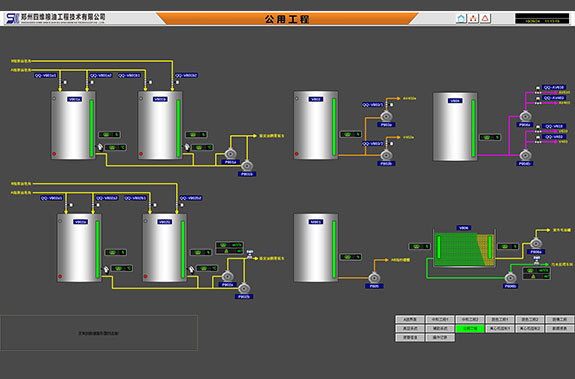Select pump P904b on the magenta line
This screenshot has width=575, height=379.
tap(525, 155)
